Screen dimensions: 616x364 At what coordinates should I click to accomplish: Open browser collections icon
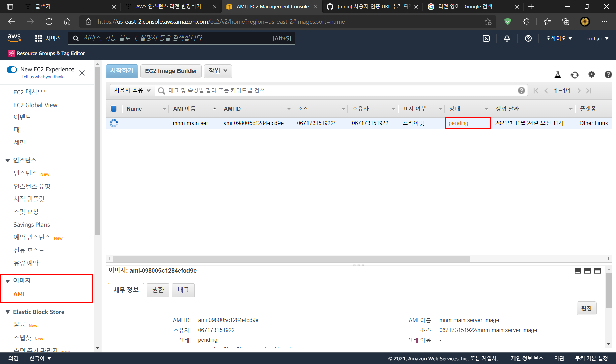tap(566, 22)
